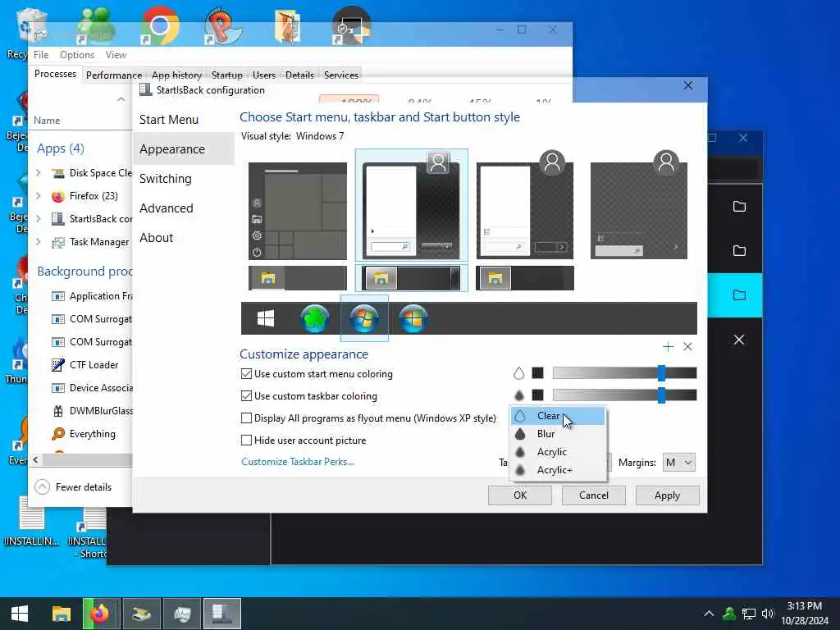840x630 pixels.
Task: Collapse Task Manager with Fewer details
Action: tap(73, 487)
